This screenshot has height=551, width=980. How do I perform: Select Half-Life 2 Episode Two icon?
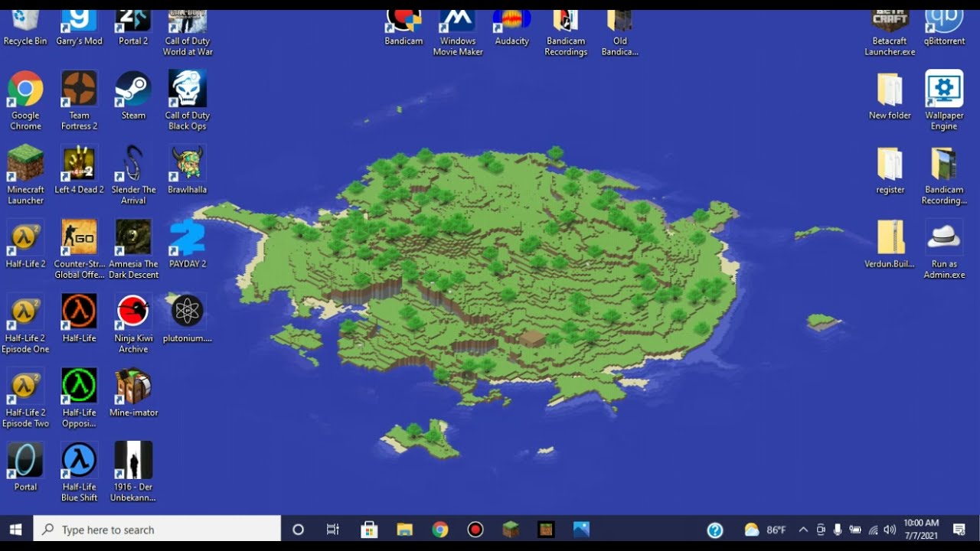(25, 397)
